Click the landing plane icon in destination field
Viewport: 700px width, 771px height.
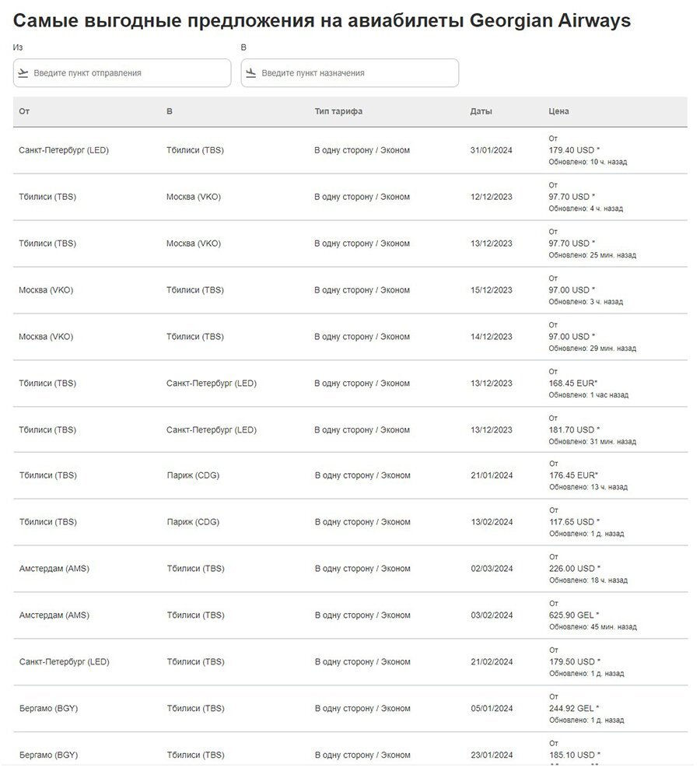point(251,73)
